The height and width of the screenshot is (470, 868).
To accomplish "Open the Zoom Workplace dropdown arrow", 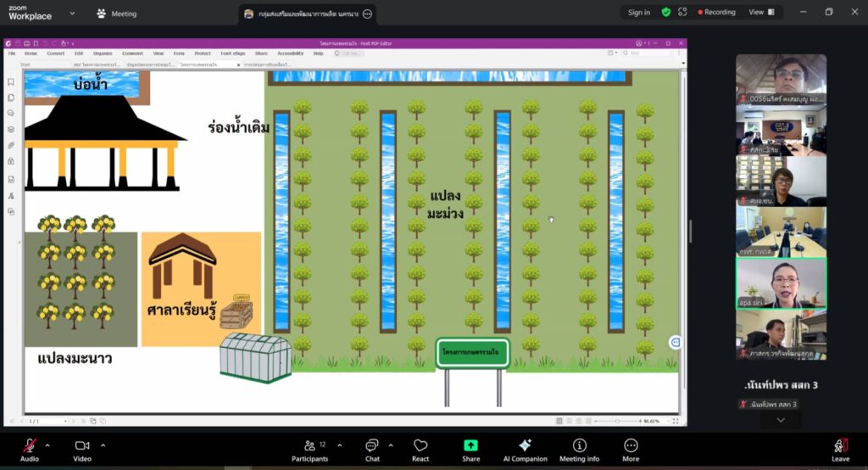I will [x=72, y=14].
